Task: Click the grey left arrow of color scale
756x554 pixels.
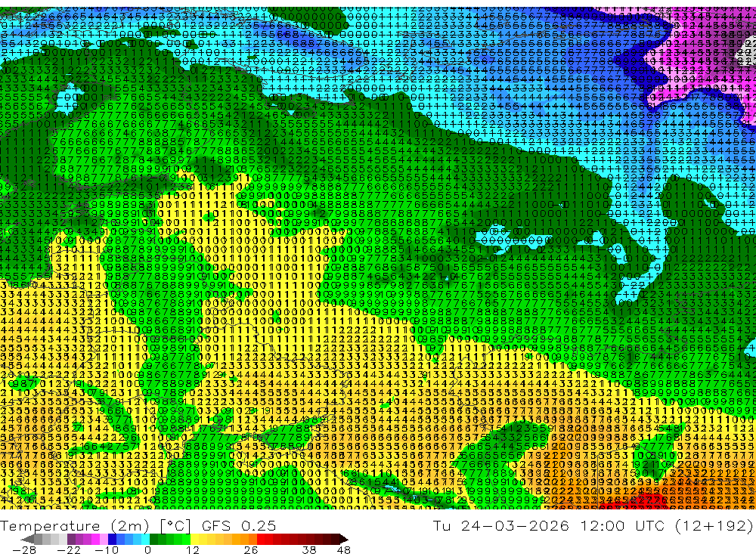Action: coord(27,539)
